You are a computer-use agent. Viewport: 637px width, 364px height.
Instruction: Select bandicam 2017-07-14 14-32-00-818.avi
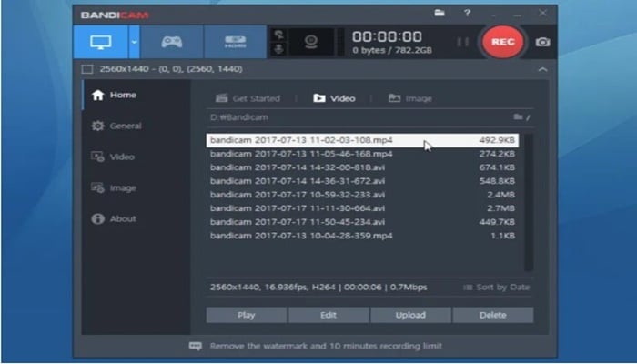[x=362, y=167]
